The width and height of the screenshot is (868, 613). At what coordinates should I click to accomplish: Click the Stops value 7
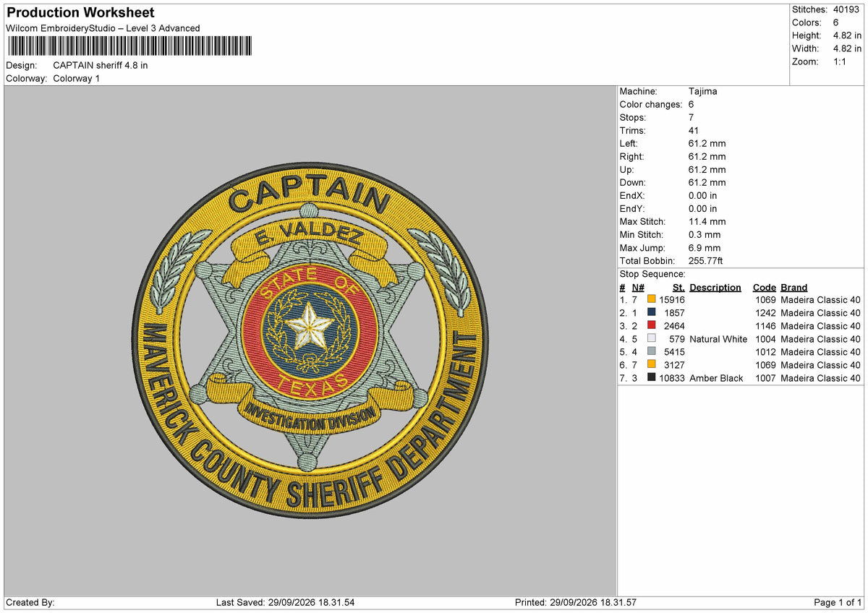click(692, 117)
